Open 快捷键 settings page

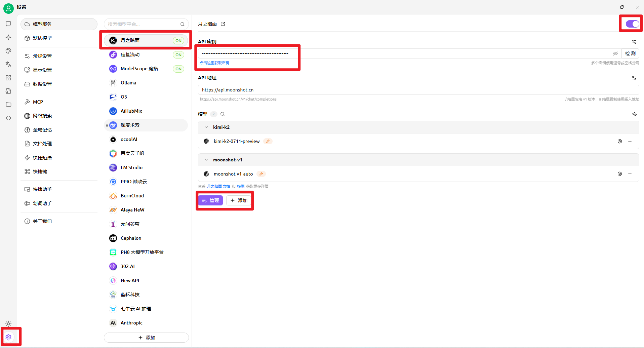point(59,171)
